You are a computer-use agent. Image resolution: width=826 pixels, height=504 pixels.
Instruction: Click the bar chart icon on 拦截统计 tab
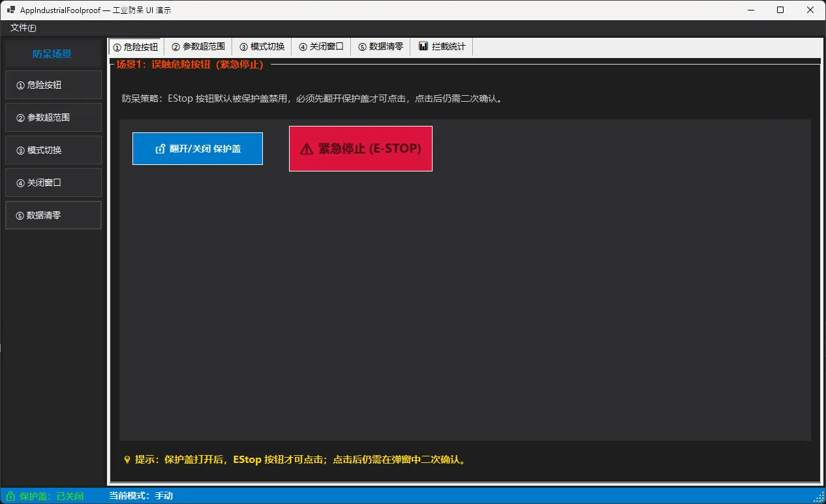point(423,46)
